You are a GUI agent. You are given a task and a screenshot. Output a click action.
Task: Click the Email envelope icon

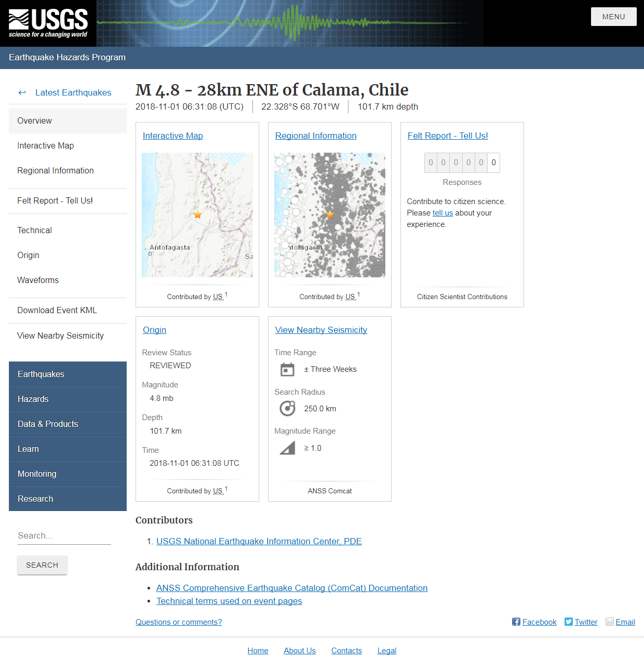(x=610, y=622)
